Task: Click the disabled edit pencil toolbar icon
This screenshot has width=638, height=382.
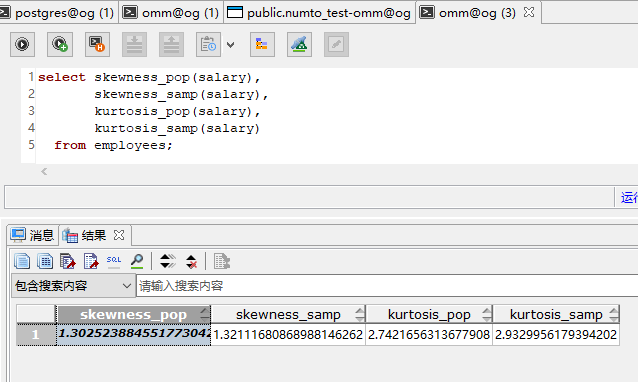Action: [336, 44]
